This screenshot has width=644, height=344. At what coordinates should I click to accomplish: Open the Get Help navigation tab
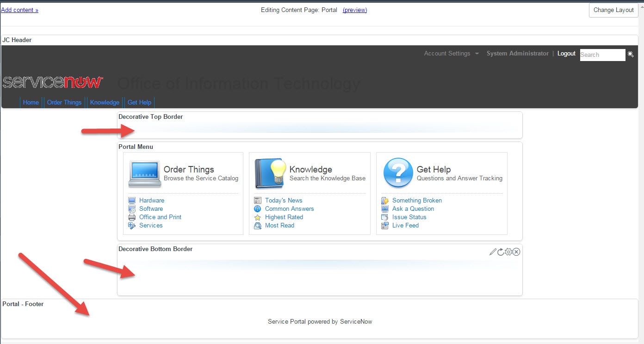pyautogui.click(x=139, y=102)
